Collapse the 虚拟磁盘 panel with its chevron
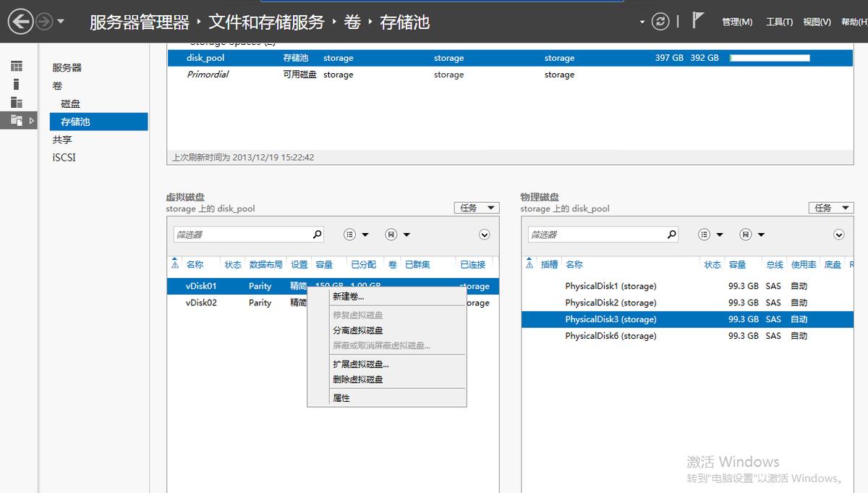Image resolution: width=868 pixels, height=493 pixels. 483,234
